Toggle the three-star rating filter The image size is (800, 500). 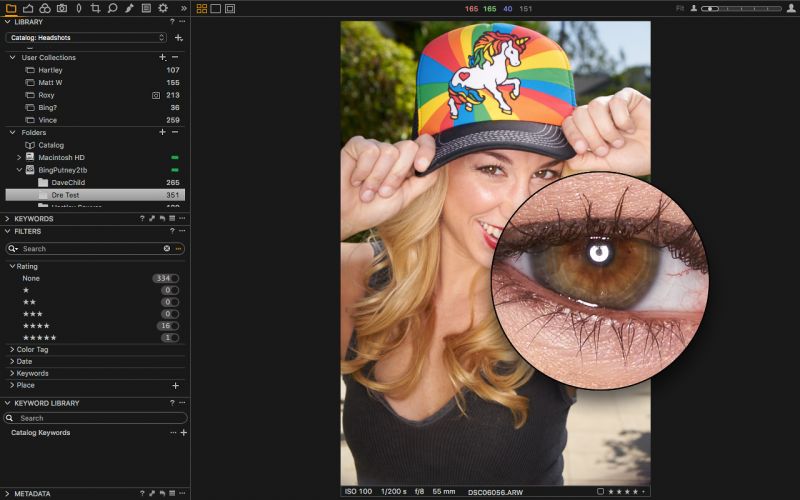(x=170, y=314)
